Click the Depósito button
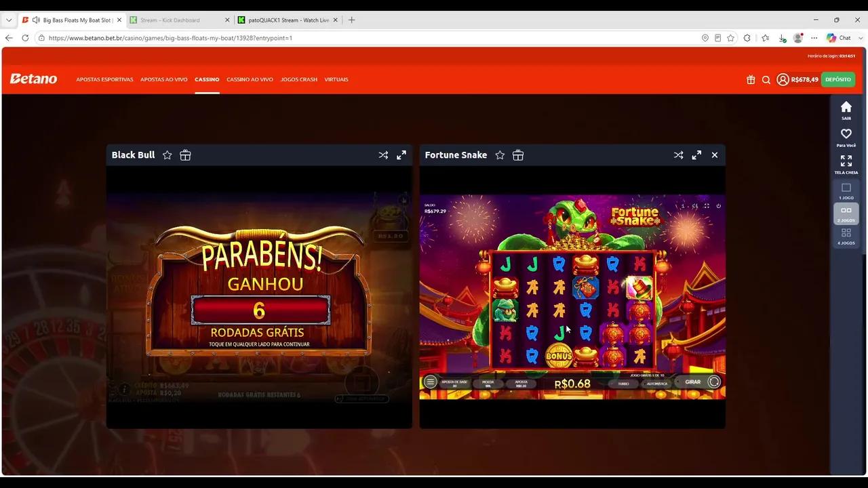The image size is (868, 488). (x=838, y=79)
